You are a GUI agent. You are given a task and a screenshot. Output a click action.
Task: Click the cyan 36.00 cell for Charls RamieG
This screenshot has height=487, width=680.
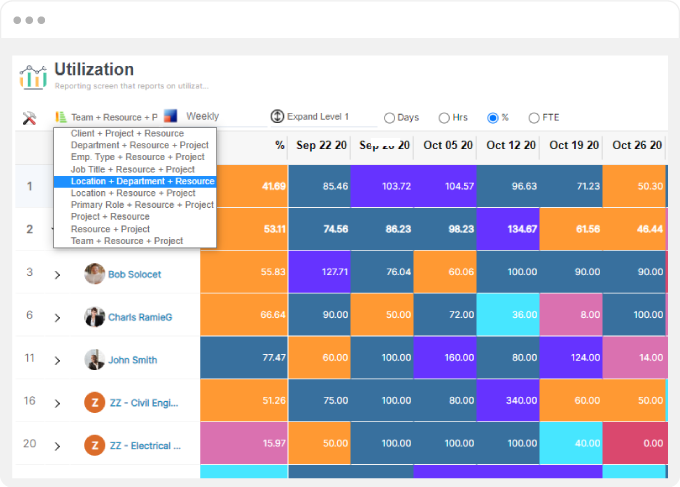508,315
